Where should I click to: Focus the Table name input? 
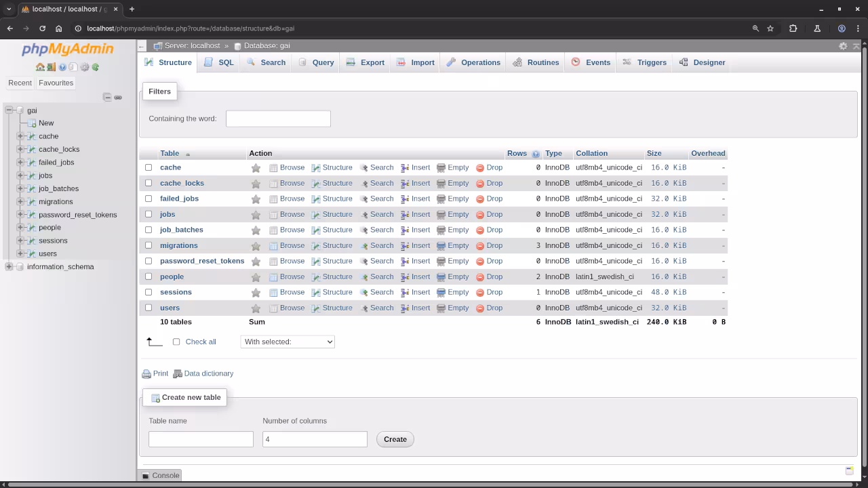click(x=201, y=439)
